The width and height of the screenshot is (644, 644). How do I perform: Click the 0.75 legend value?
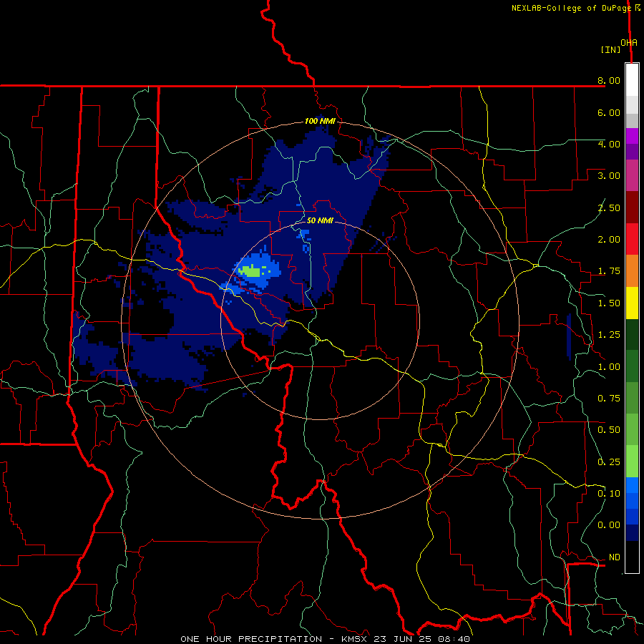609,399
